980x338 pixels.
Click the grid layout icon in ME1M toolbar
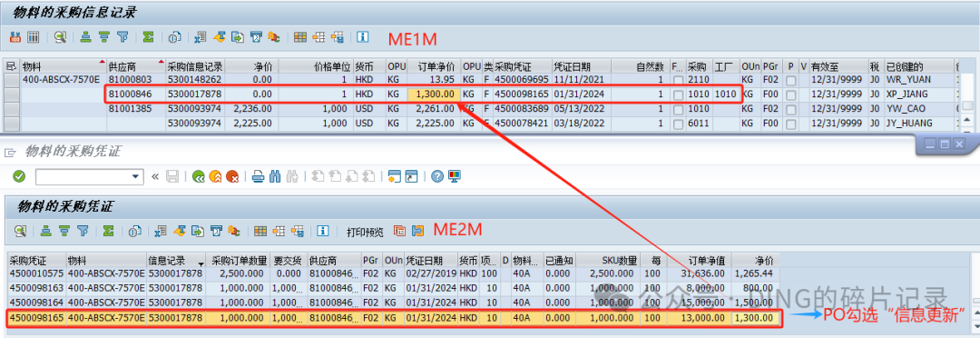click(300, 37)
